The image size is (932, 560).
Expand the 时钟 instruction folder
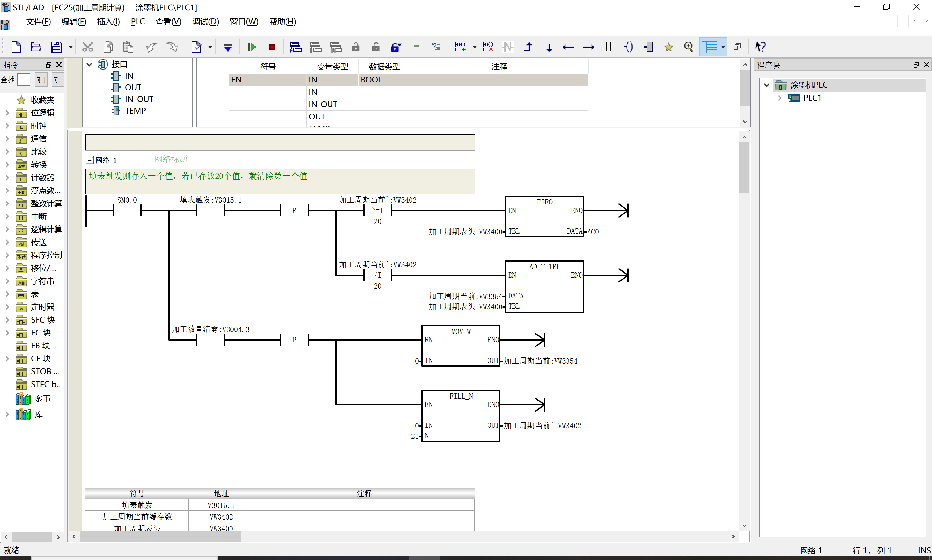(x=7, y=126)
